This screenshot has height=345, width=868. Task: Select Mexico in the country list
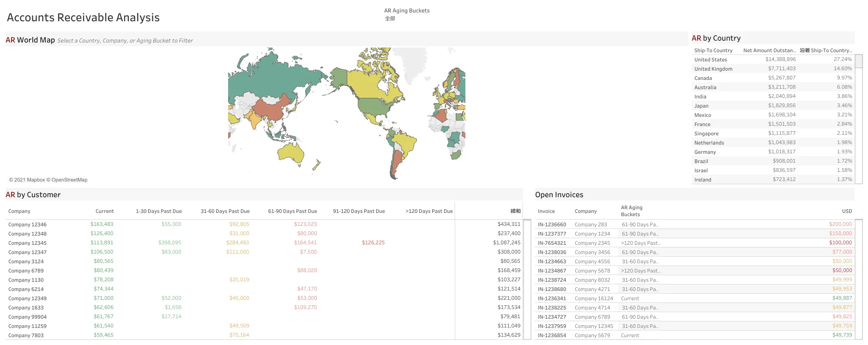(x=703, y=115)
